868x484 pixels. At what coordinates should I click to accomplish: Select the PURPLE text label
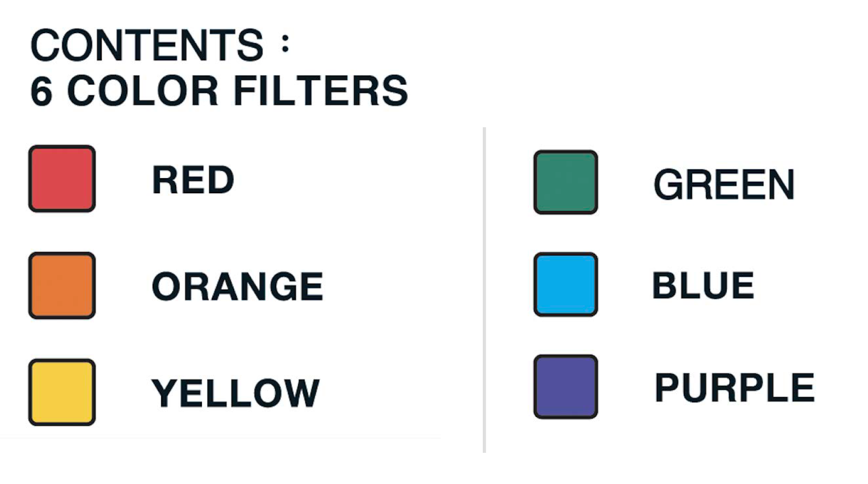click(x=734, y=387)
